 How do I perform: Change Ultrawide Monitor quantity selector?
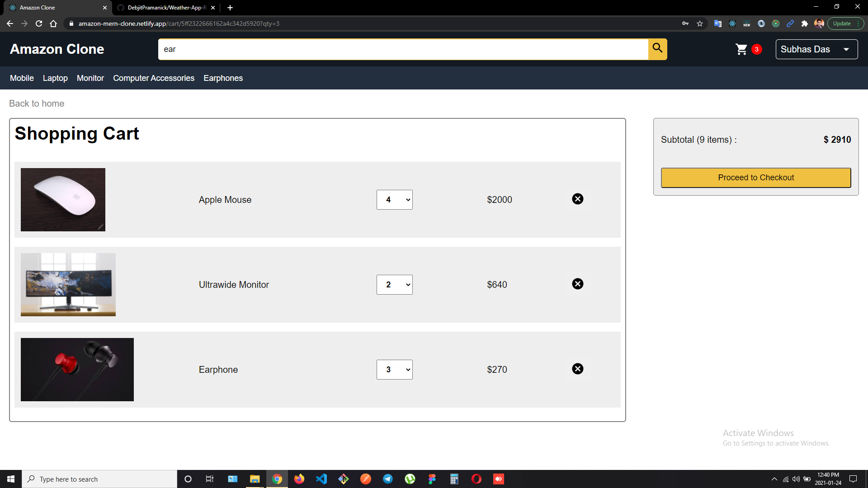click(x=394, y=285)
